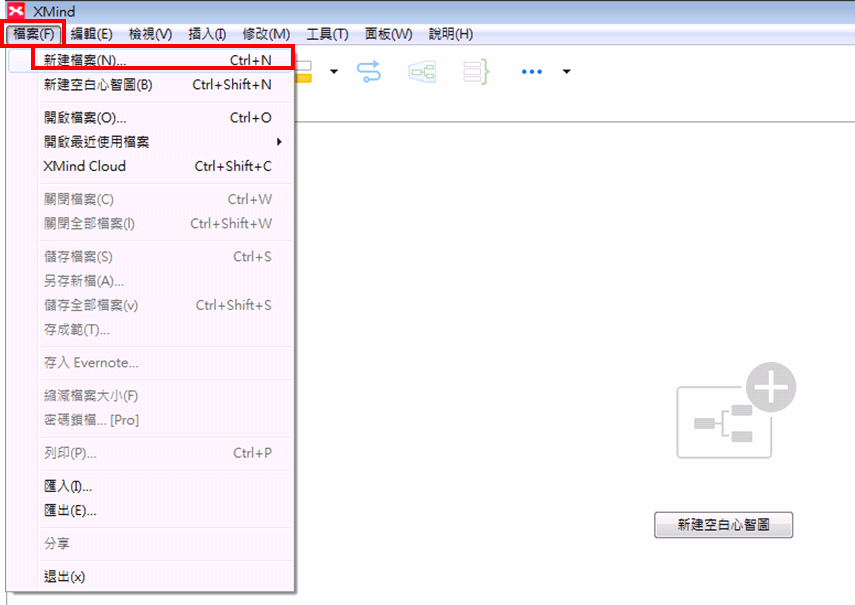Click the mind map plus placeholder graphic
Screen dimensions: 855x605
[736, 411]
